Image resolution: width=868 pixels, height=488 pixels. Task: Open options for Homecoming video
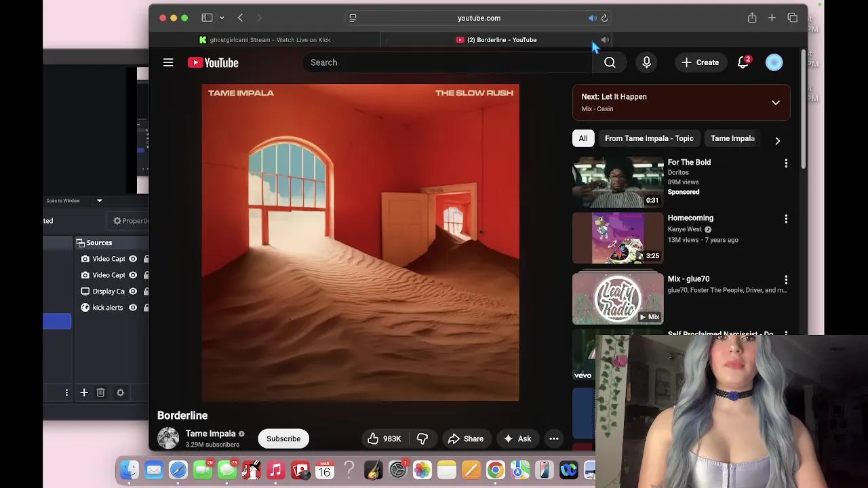(786, 219)
